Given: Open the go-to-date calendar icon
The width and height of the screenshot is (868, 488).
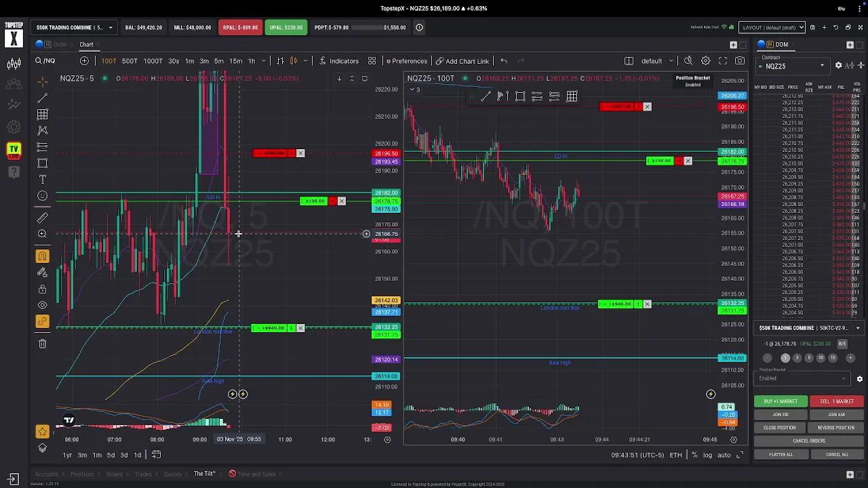Looking at the screenshot, I should [x=156, y=455].
